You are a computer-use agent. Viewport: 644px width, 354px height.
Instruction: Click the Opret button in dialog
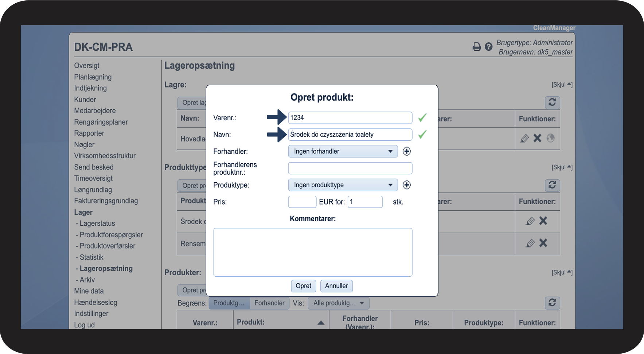point(303,286)
